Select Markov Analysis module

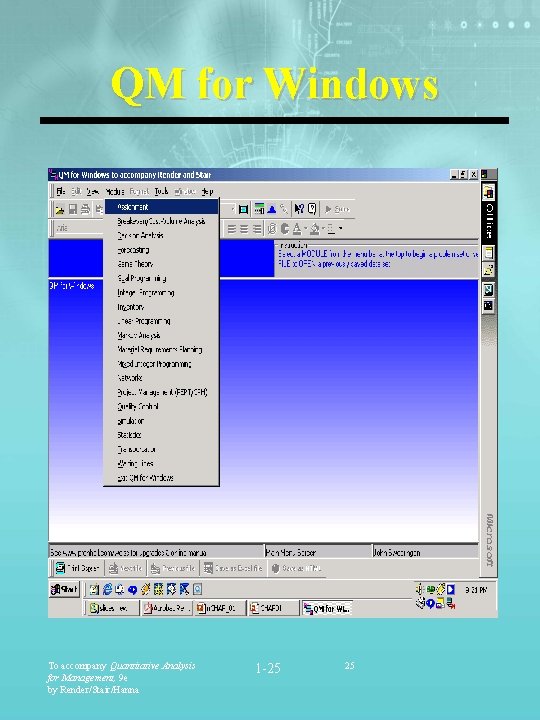[x=161, y=335]
